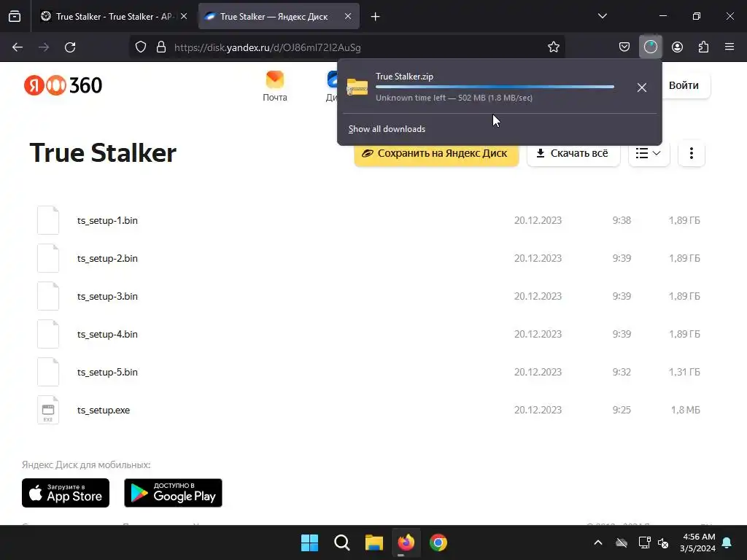Click the Яндекс 360 logo
The width and height of the screenshot is (747, 560).
63,86
